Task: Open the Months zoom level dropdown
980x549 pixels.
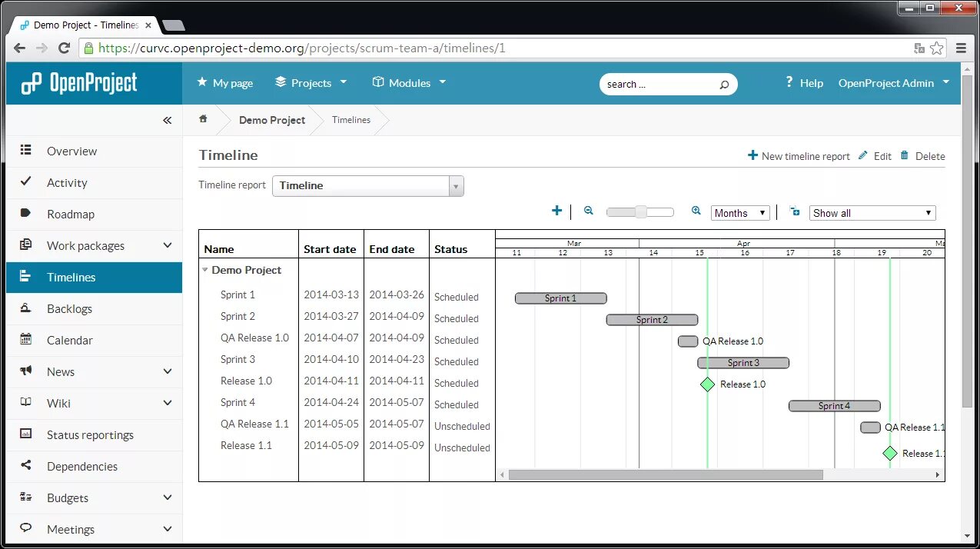Action: click(740, 213)
